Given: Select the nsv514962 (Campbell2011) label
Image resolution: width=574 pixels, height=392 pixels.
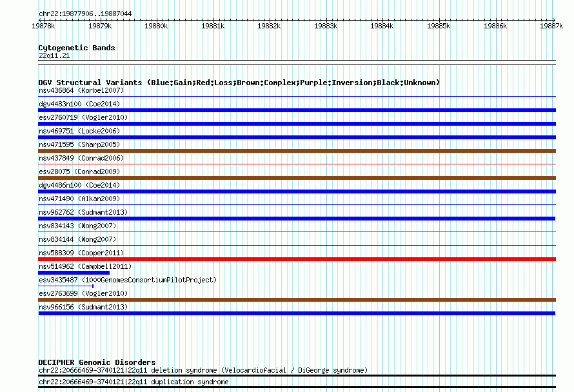Looking at the screenshot, I should click(x=85, y=266).
